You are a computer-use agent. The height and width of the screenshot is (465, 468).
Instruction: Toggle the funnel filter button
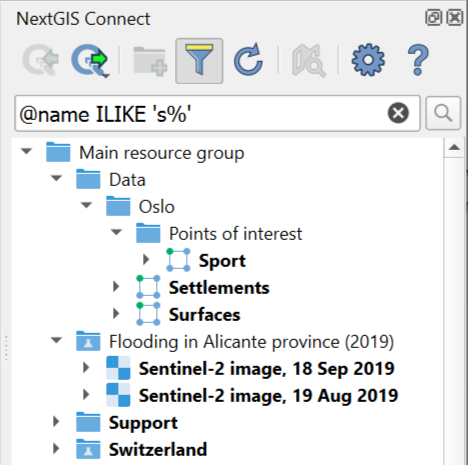(x=199, y=61)
